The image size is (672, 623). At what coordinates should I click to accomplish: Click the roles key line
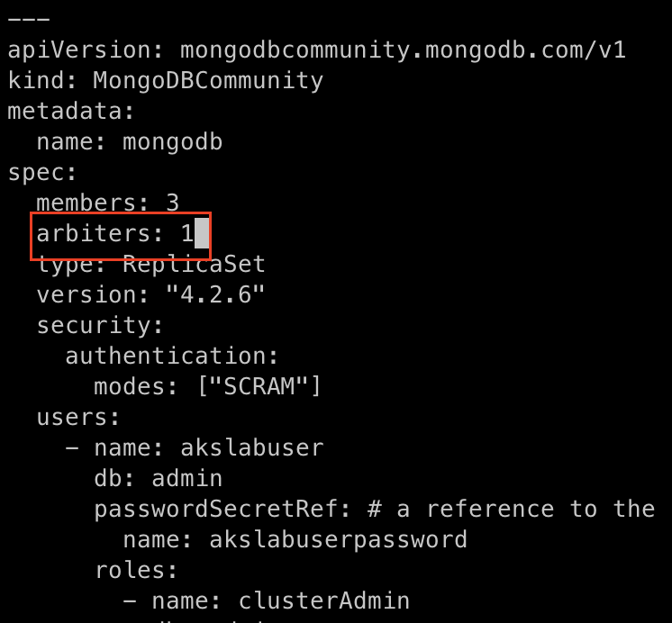pos(136,571)
